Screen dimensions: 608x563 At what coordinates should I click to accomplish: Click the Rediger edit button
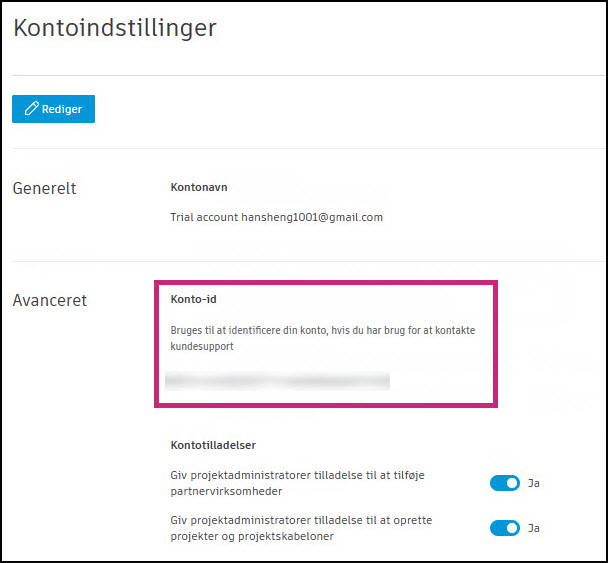coord(53,109)
